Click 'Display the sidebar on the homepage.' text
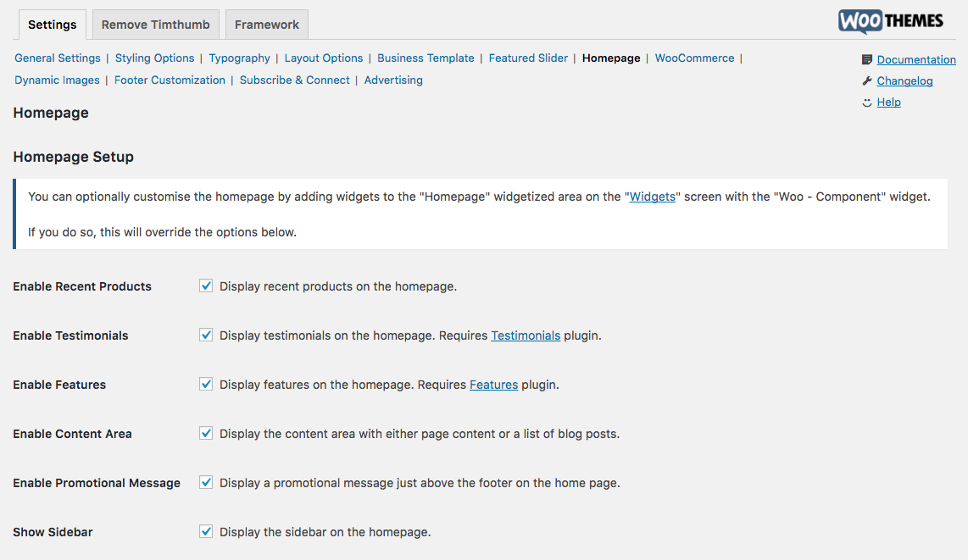The height and width of the screenshot is (560, 968). (325, 532)
